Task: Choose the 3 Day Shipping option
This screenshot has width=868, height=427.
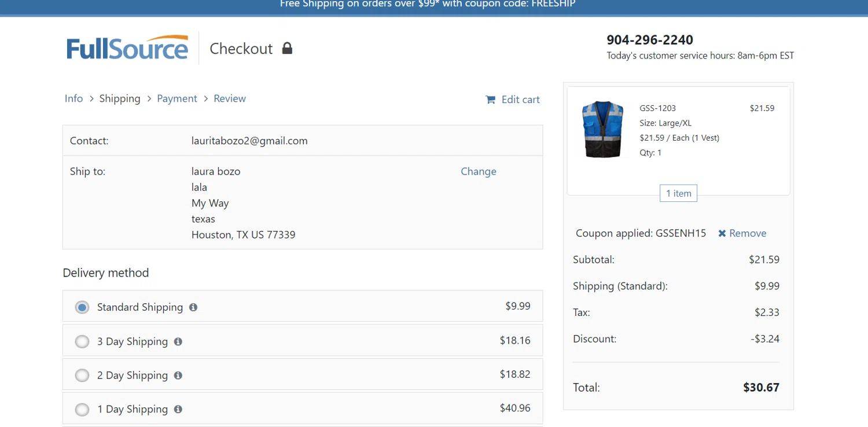Action: (x=82, y=341)
